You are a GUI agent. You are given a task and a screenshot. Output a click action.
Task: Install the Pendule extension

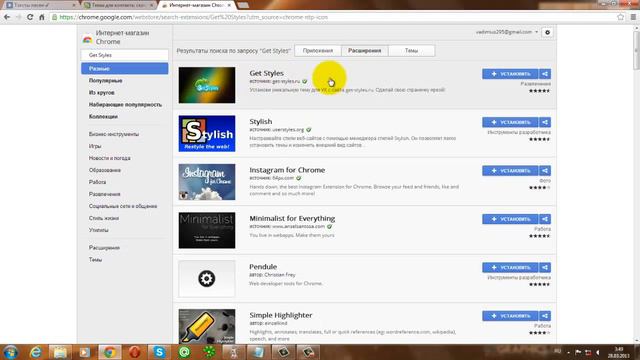click(510, 267)
